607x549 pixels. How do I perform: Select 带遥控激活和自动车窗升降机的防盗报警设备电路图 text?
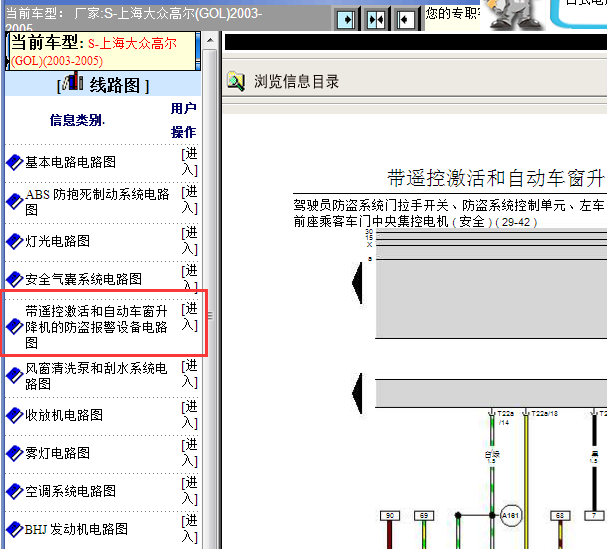click(x=96, y=327)
